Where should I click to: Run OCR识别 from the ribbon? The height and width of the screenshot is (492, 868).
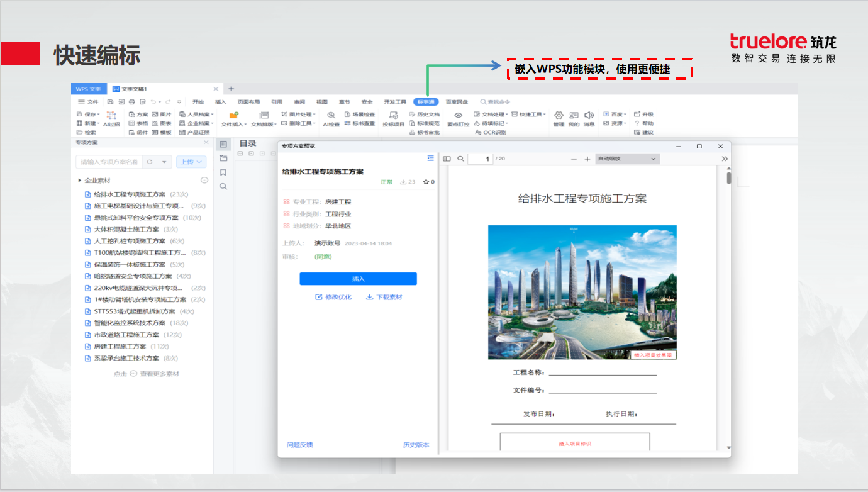click(490, 132)
